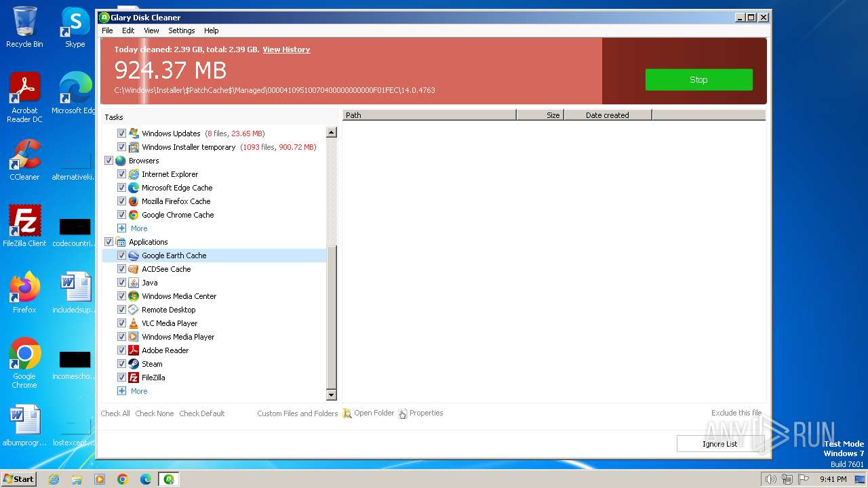Viewport: 868px width, 488px height.
Task: Uncheck the Internet Explorer checkbox
Action: point(122,174)
